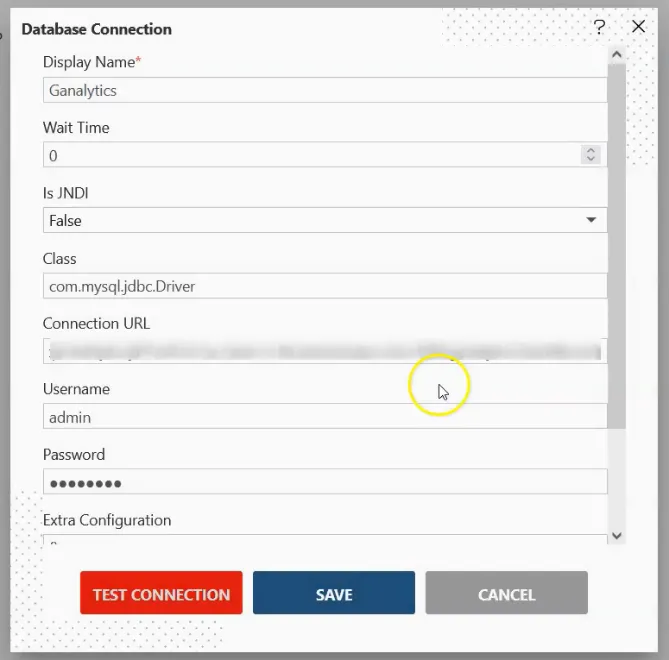Decrease Wait Time with the down stepper arrow

pyautogui.click(x=590, y=159)
